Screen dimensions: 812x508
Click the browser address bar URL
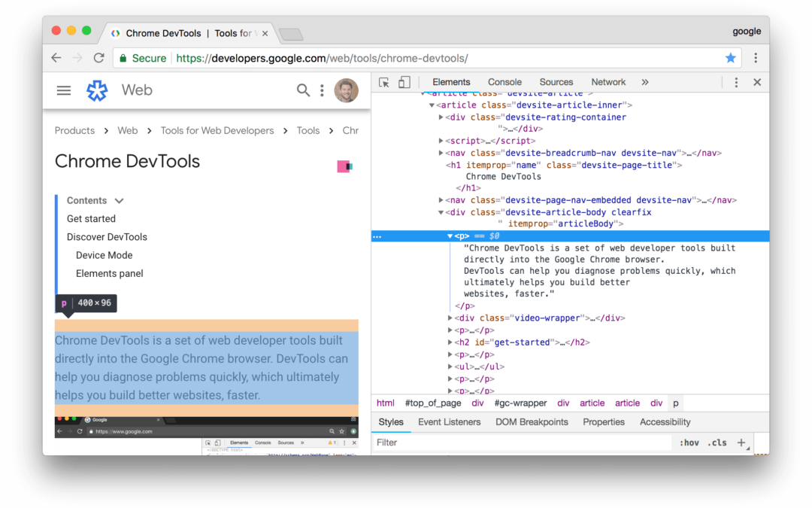322,58
